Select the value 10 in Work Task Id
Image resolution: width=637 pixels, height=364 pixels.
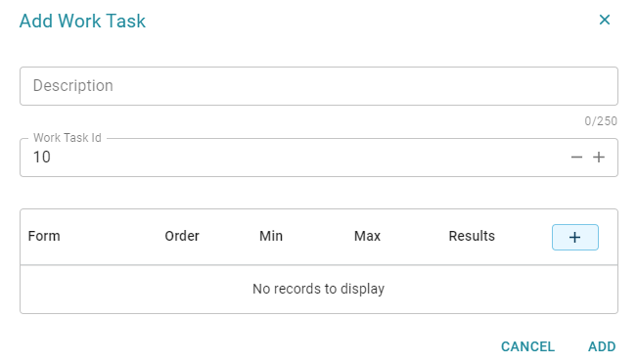click(42, 158)
